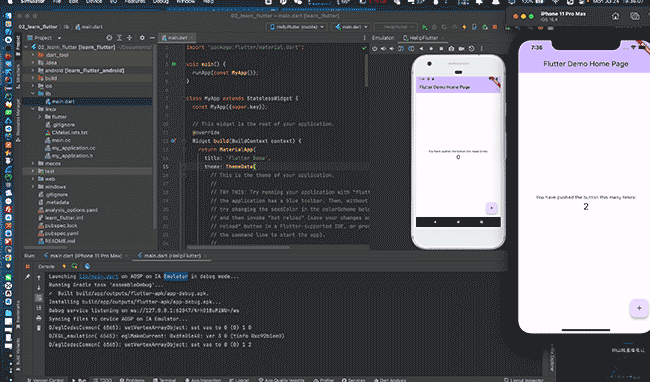Open the device selector dropdown HelpFlutter (mobile)
The image size is (650, 382).
296,27
